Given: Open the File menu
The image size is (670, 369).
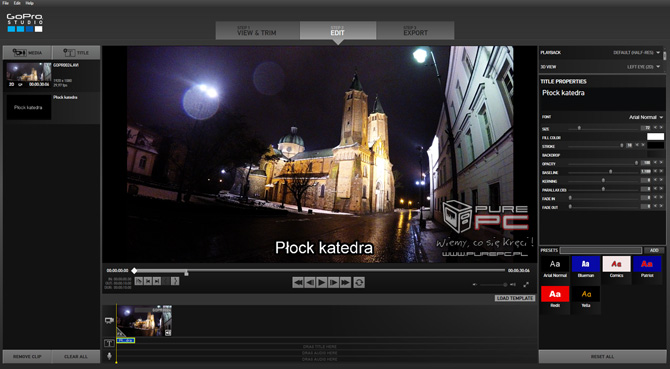Looking at the screenshot, I should (6, 3).
